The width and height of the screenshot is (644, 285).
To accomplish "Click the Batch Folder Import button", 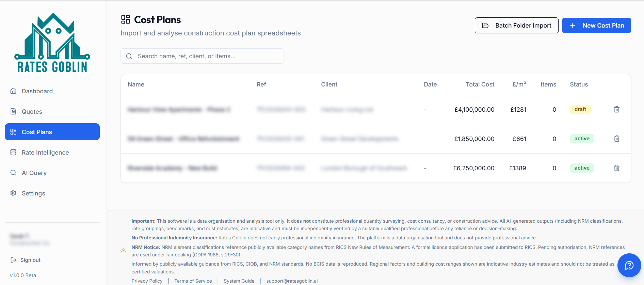I will tap(516, 25).
